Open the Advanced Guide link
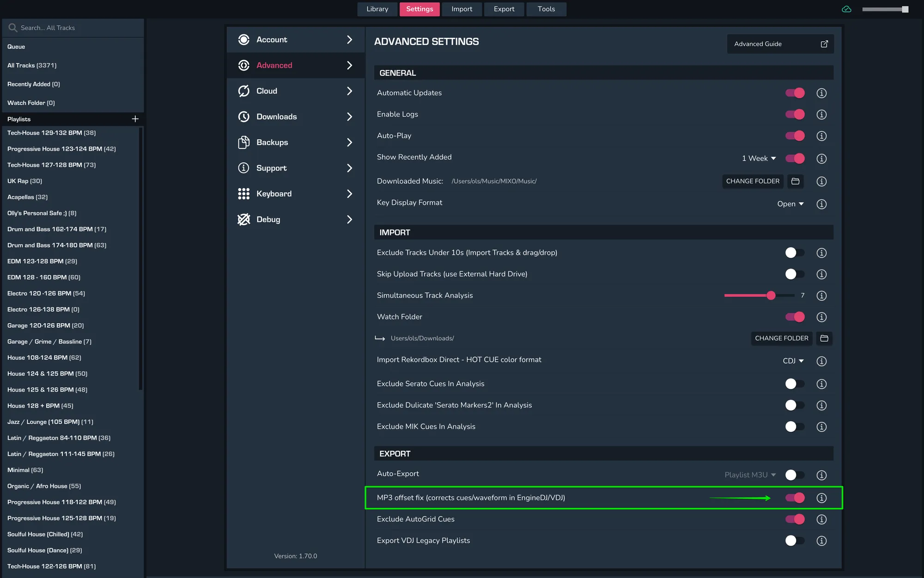 pyautogui.click(x=780, y=44)
